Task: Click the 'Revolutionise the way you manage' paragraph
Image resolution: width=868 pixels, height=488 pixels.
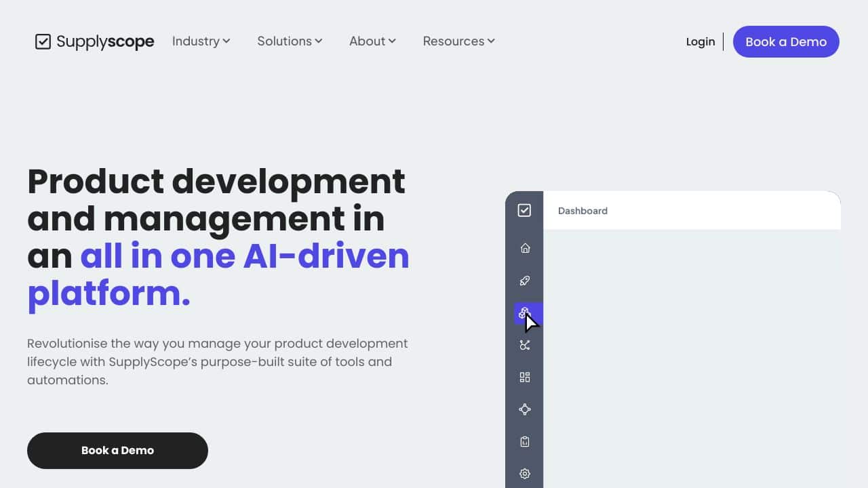Action: point(218,362)
